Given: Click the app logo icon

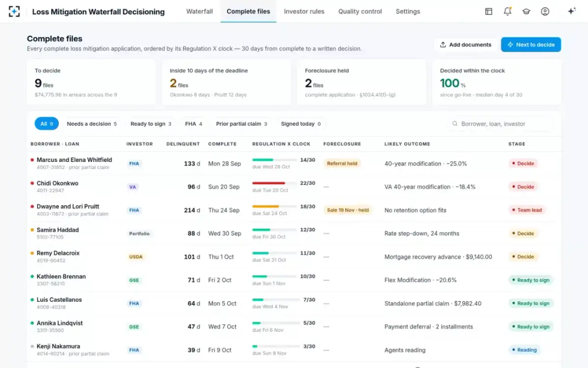Looking at the screenshot, I should 15,11.
